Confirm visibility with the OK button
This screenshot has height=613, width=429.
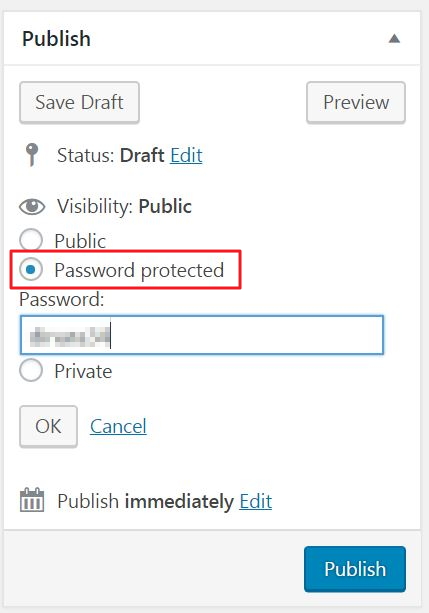[x=48, y=426]
